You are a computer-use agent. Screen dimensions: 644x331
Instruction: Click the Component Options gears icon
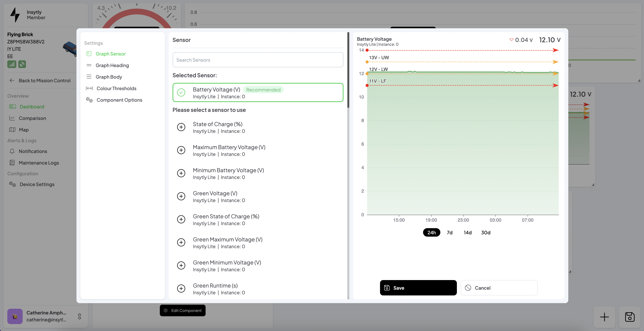click(89, 100)
